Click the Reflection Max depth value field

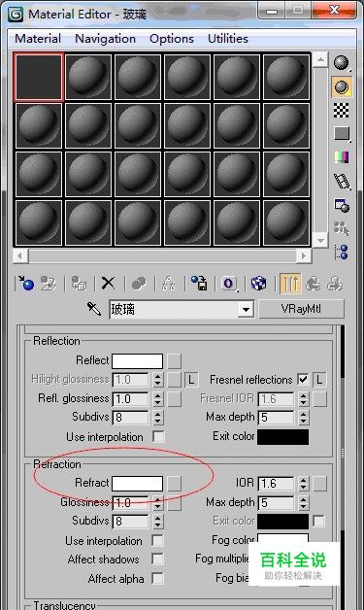click(276, 418)
